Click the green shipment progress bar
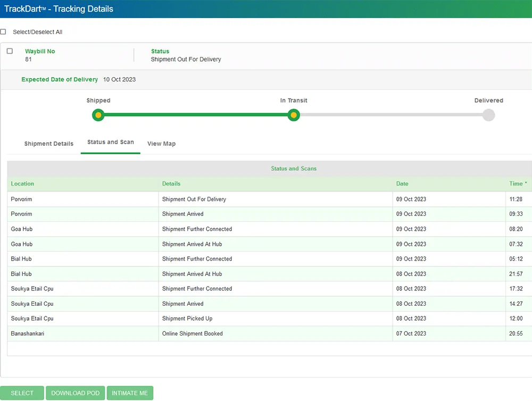The height and width of the screenshot is (401, 532). [x=197, y=115]
